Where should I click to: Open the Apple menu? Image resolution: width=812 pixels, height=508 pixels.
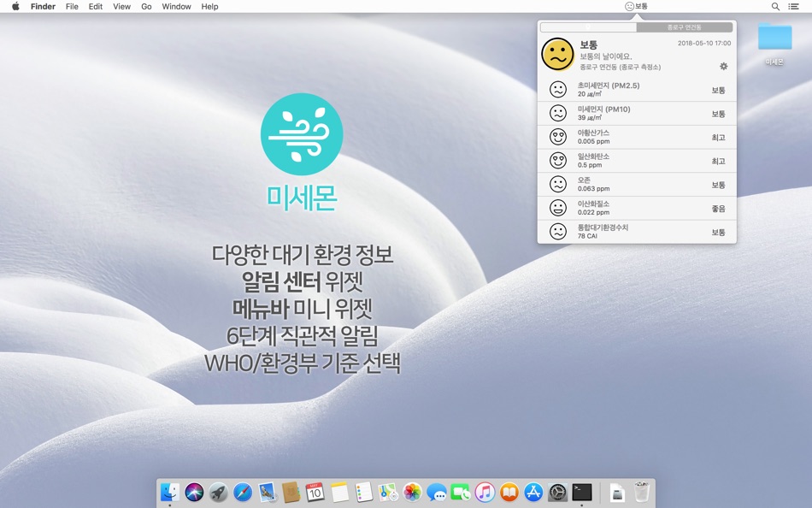click(15, 6)
